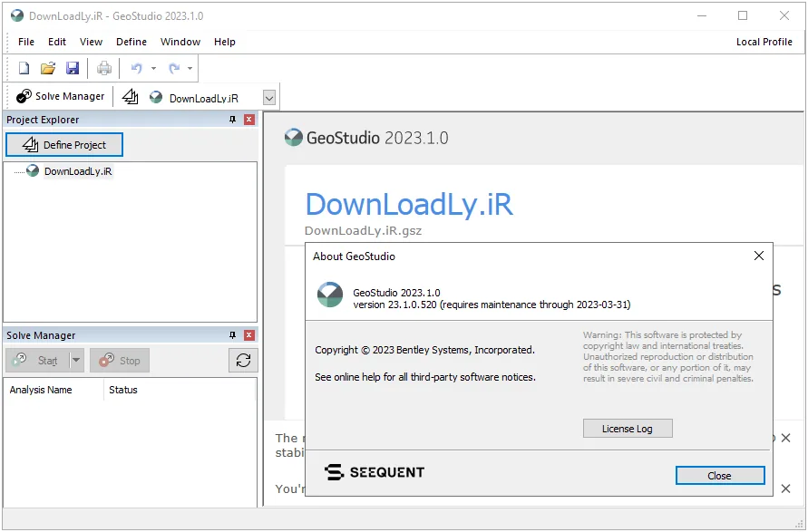Click the Define Project toolbar icon
This screenshot has width=808, height=532.
(130, 96)
